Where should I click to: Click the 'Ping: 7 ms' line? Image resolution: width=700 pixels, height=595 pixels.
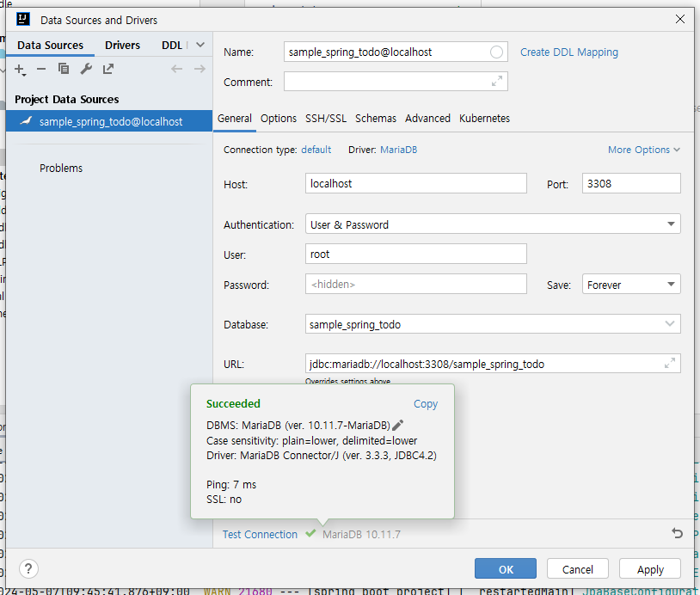click(231, 484)
